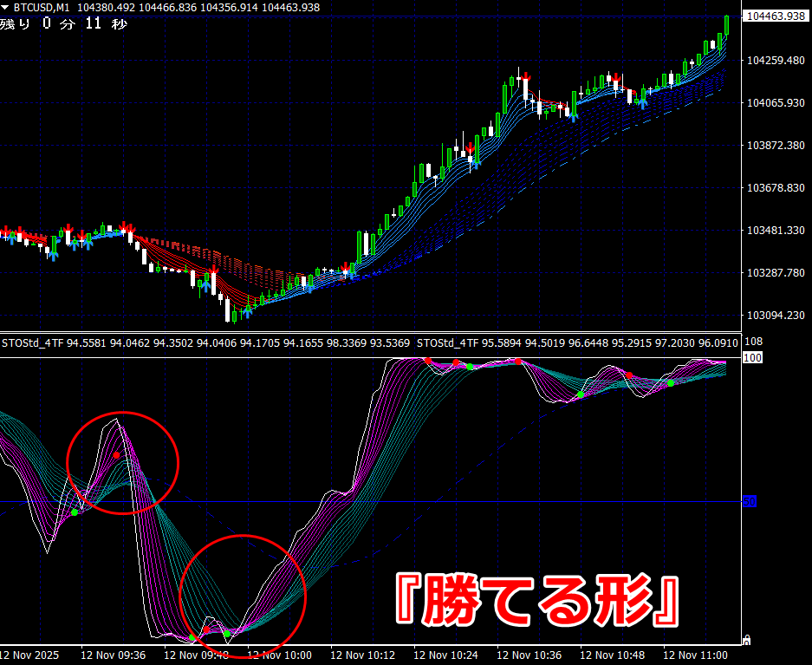Click the red down arrow above the 10:28 price peak

click(470, 149)
